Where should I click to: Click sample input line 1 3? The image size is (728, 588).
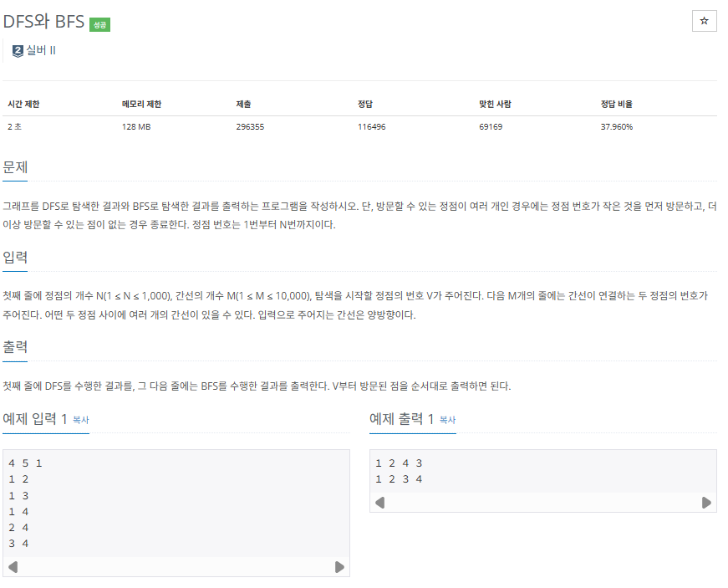(x=18, y=496)
